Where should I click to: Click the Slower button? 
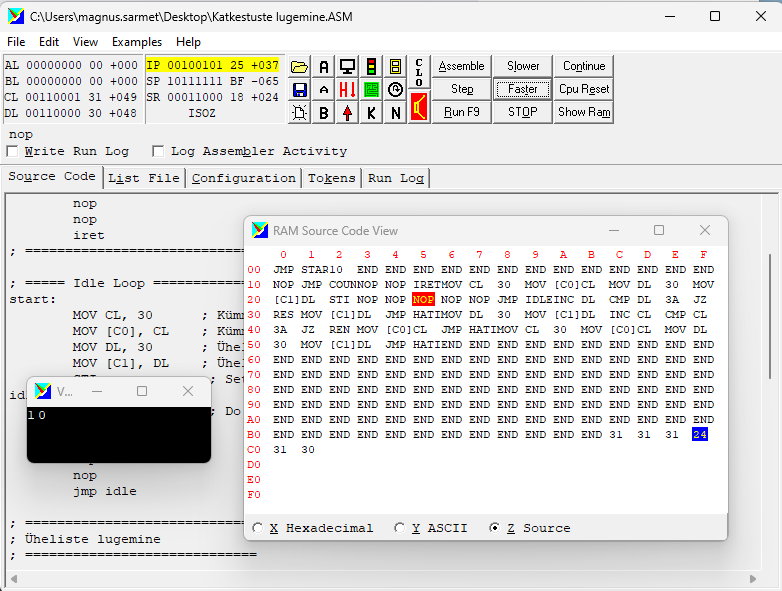click(x=523, y=66)
